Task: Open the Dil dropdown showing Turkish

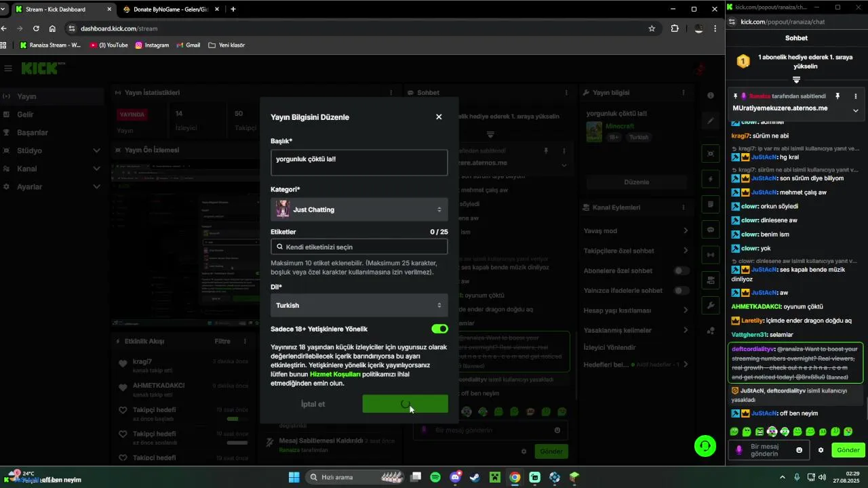Action: click(x=359, y=305)
